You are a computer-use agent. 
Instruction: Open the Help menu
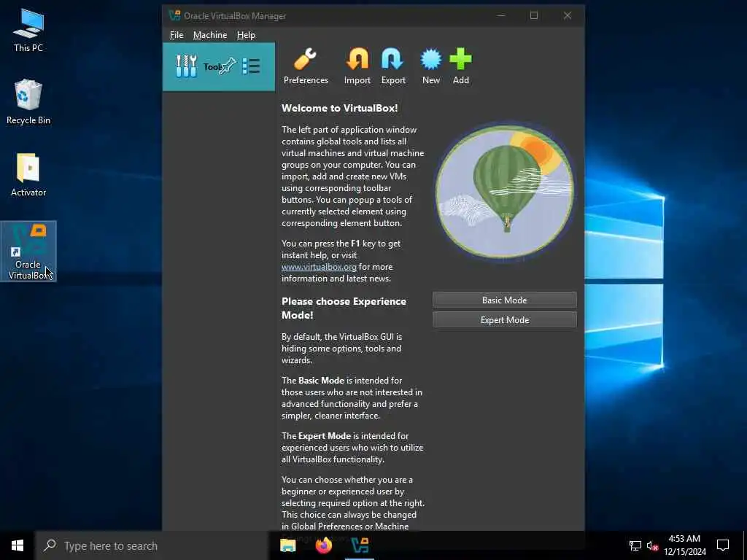246,35
